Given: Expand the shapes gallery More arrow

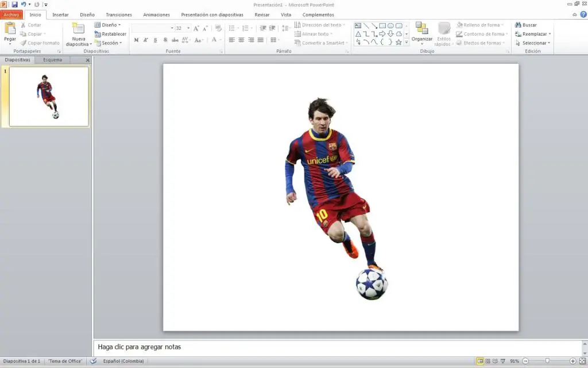Looking at the screenshot, I should [406, 43].
